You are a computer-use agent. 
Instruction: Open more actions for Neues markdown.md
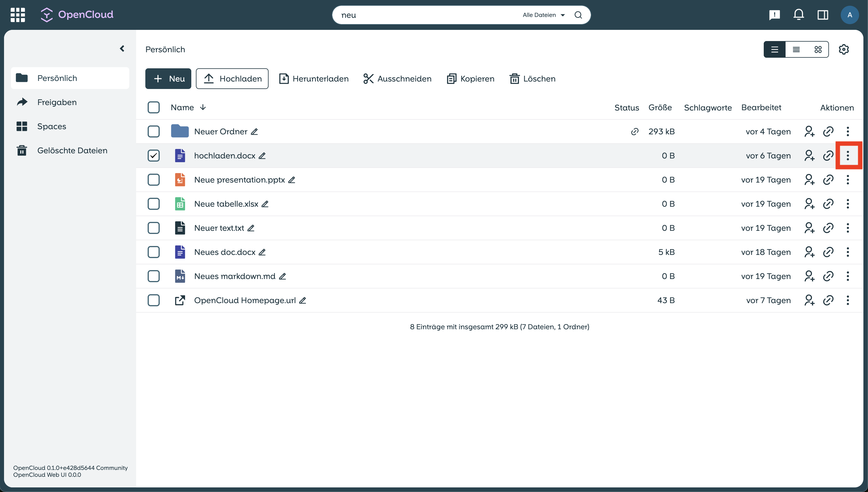pos(847,276)
